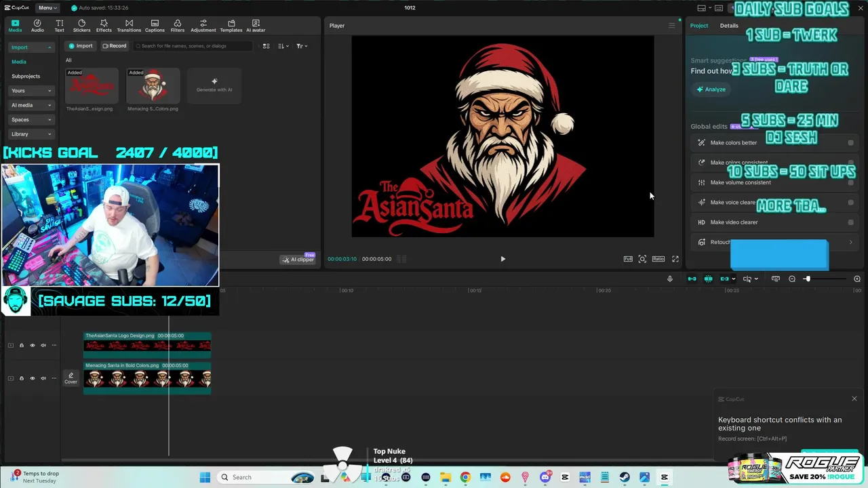
Task: Click the microphone record voiceover icon
Action: coord(670,279)
